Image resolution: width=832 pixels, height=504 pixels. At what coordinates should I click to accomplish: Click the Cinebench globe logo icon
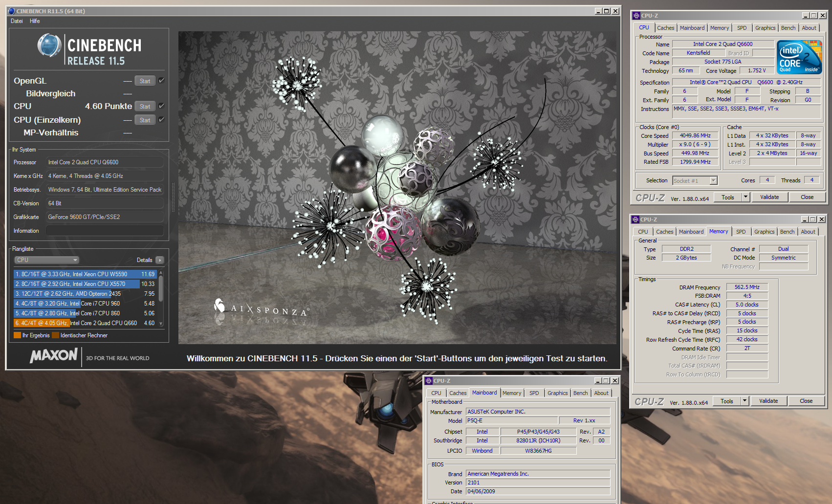(49, 45)
